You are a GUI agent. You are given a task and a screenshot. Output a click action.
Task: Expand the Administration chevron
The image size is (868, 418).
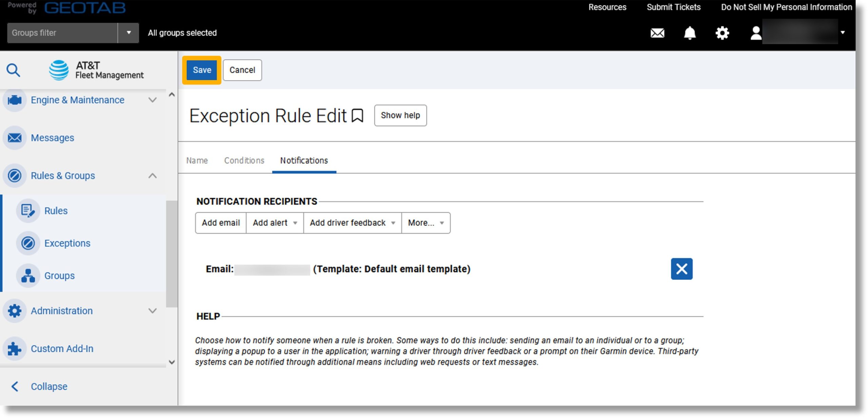pyautogui.click(x=153, y=311)
